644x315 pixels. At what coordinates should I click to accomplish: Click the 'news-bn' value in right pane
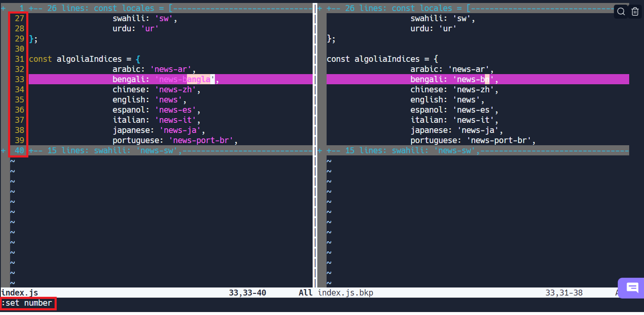click(473, 79)
